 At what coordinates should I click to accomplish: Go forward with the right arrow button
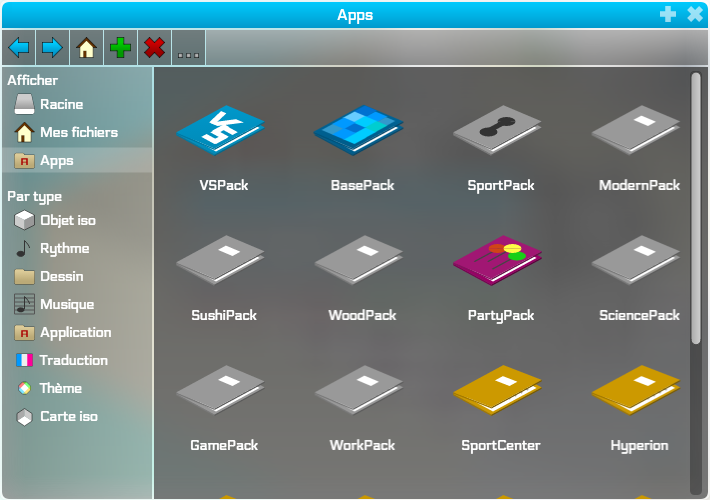[x=53, y=48]
